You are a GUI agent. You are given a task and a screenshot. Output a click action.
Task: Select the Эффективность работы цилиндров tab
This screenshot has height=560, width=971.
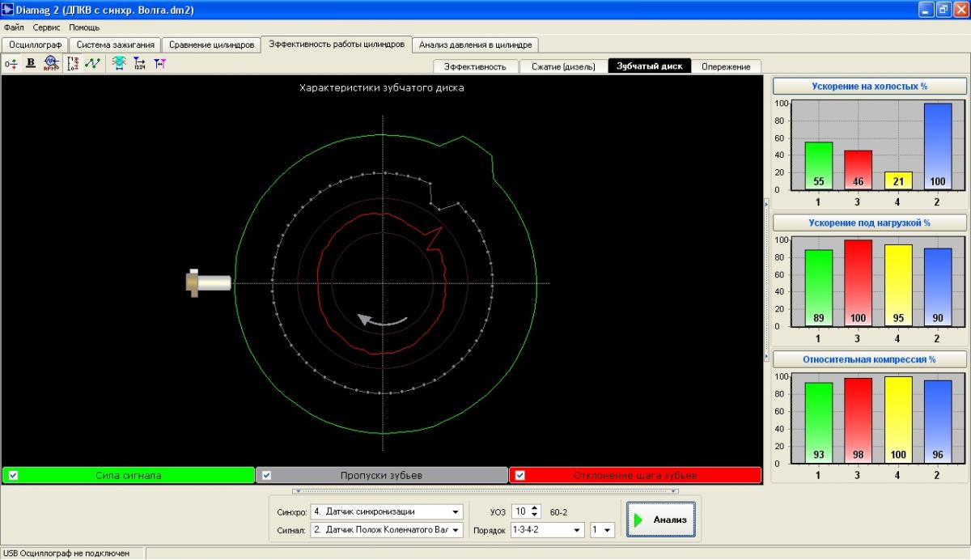337,44
